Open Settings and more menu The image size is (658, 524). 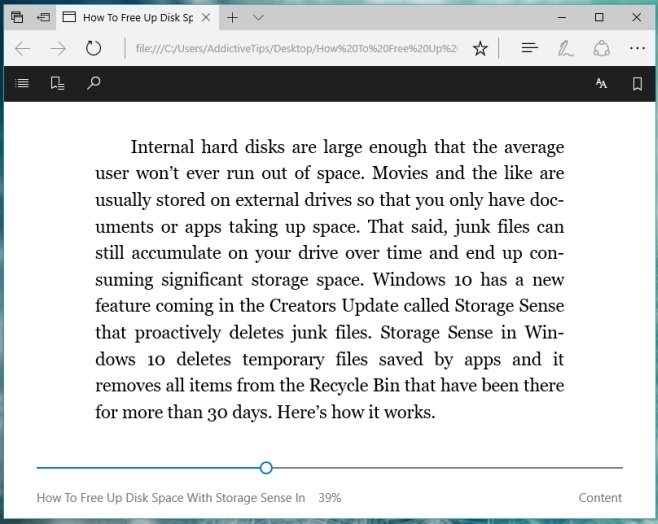coord(637,49)
